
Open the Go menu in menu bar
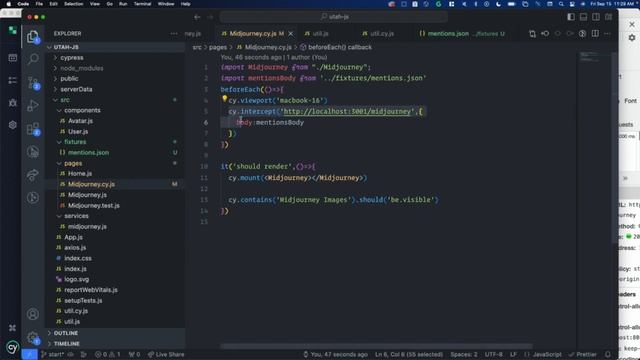pyautogui.click(x=109, y=4)
